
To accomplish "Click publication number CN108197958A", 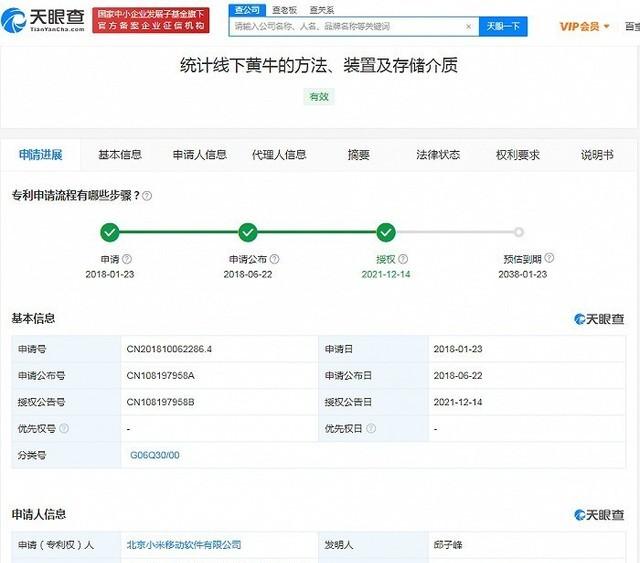I will [x=160, y=376].
